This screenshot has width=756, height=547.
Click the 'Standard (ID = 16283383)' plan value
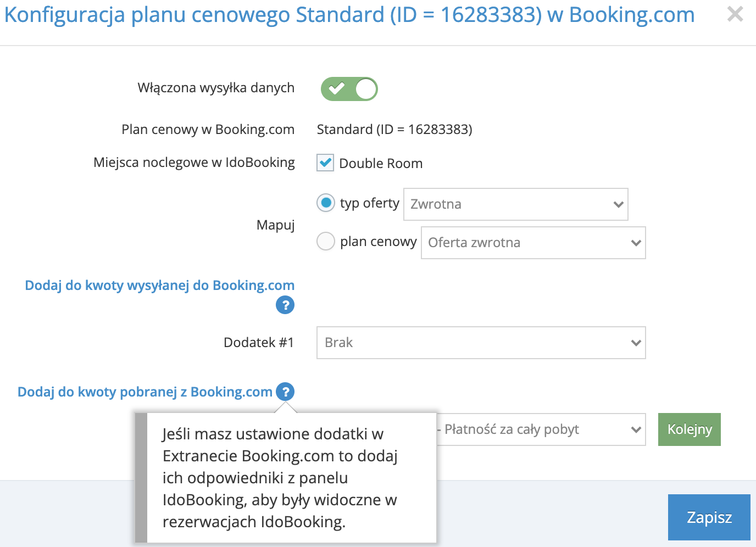394,130
